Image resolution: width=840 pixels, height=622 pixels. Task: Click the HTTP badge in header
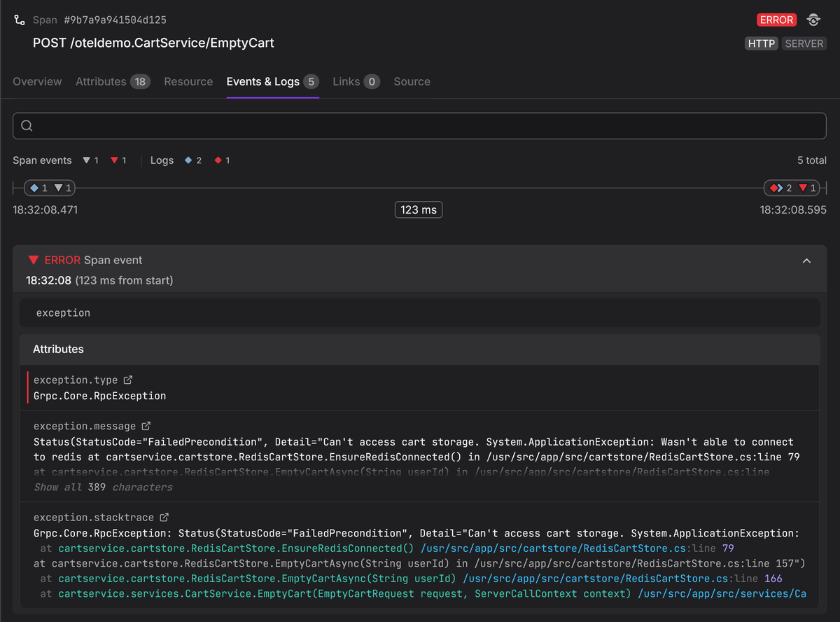(762, 43)
